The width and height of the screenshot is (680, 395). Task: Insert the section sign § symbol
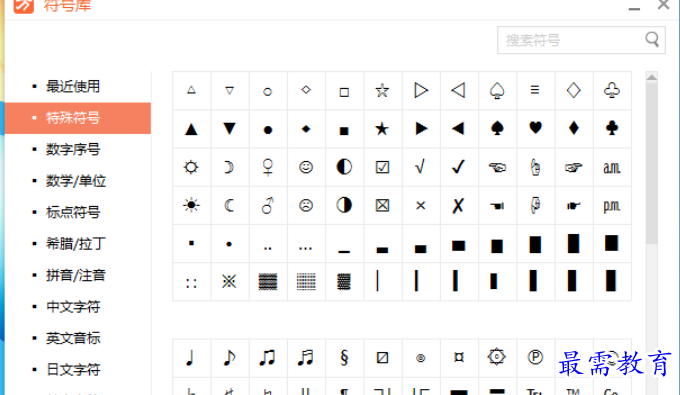344,358
